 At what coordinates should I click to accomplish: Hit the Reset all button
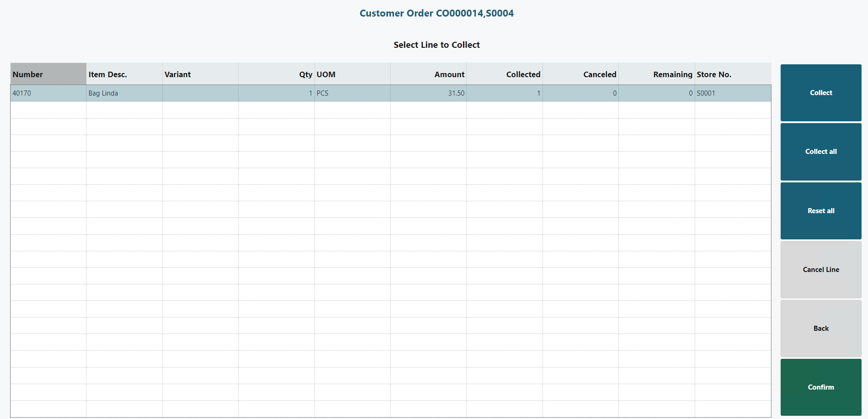pos(821,211)
